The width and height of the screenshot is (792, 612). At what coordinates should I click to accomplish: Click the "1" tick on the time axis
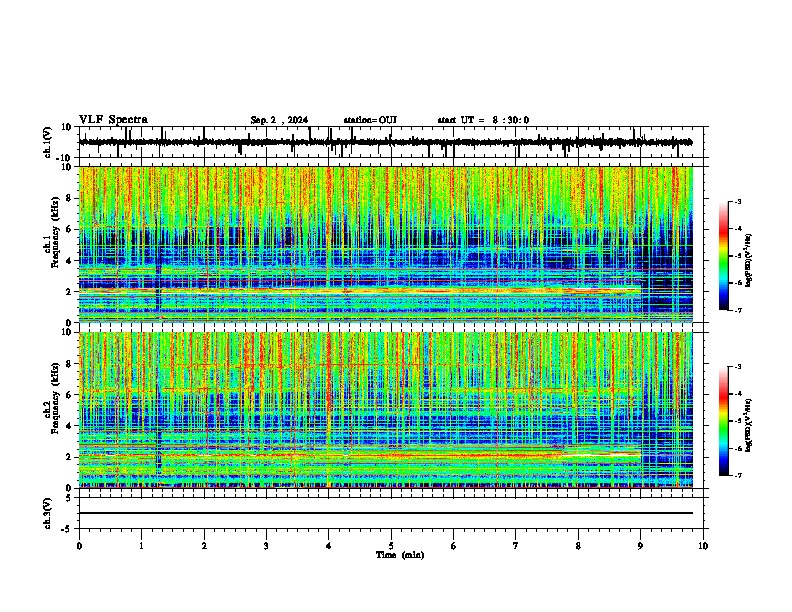(141, 546)
